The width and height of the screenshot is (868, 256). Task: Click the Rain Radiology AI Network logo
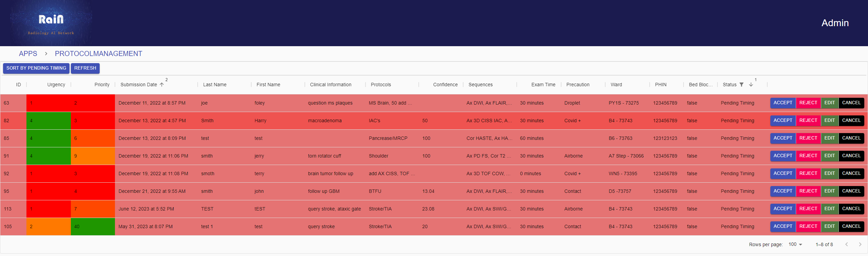[x=51, y=23]
